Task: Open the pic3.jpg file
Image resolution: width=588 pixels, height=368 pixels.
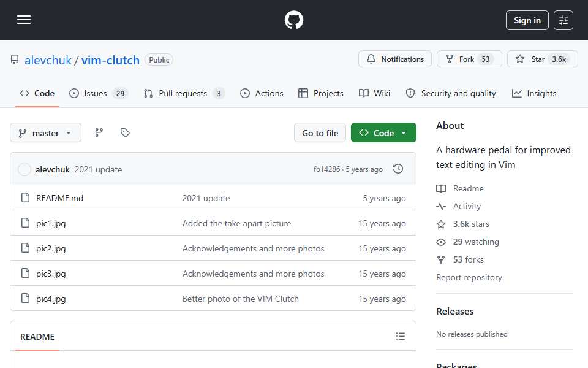Action: (51, 274)
